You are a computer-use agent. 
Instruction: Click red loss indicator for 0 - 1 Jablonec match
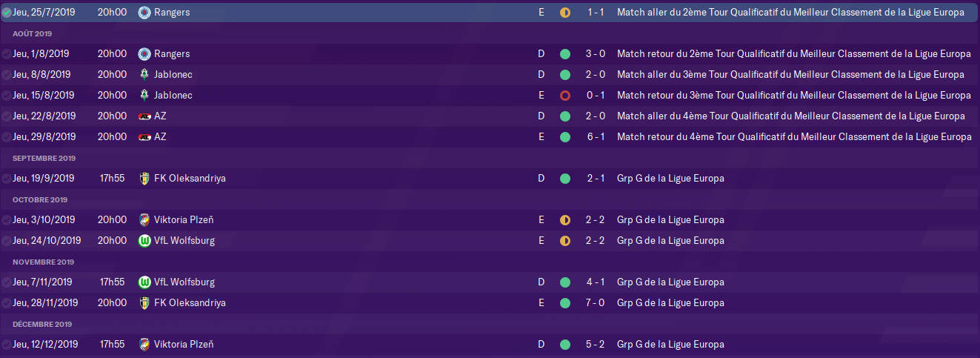565,96
